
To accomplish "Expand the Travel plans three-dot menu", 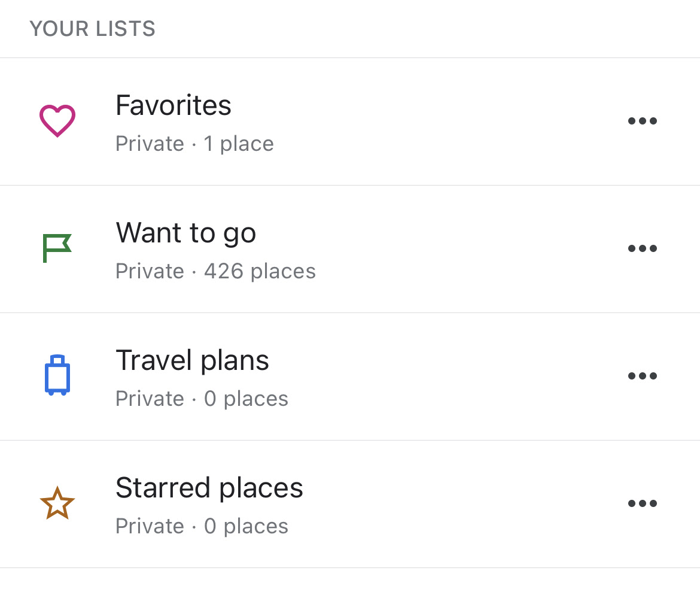I will 643,376.
